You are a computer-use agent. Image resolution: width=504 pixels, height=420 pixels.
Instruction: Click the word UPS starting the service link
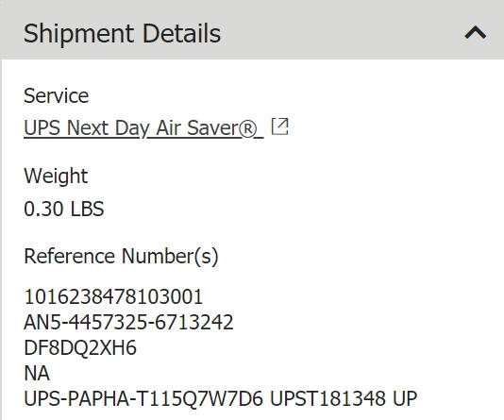pos(42,128)
